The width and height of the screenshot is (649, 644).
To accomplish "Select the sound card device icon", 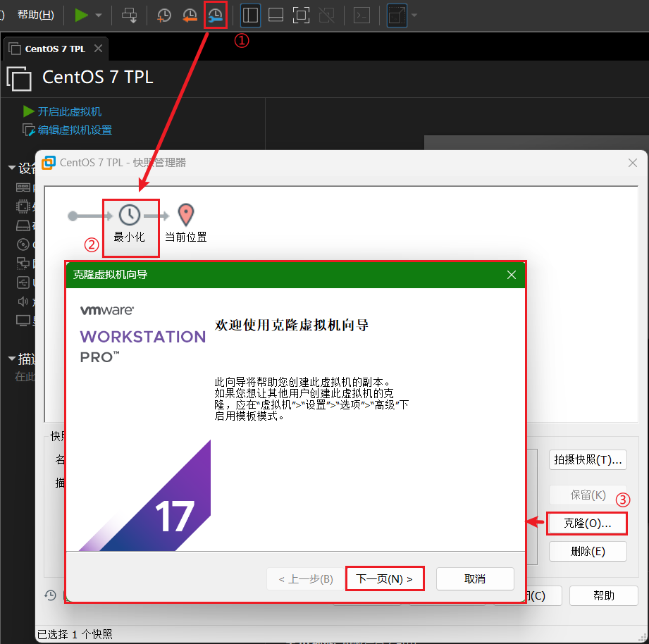I will coord(23,302).
